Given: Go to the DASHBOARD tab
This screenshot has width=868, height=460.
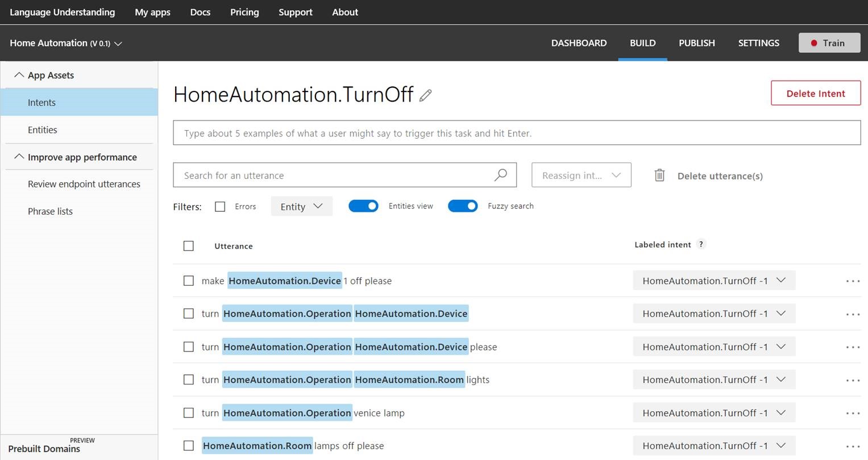Looking at the screenshot, I should tap(579, 43).
